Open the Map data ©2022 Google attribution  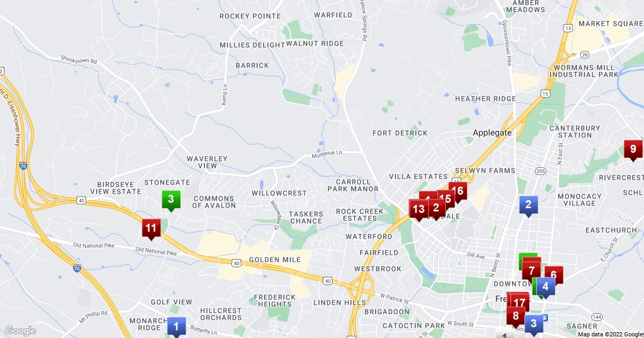610,334
